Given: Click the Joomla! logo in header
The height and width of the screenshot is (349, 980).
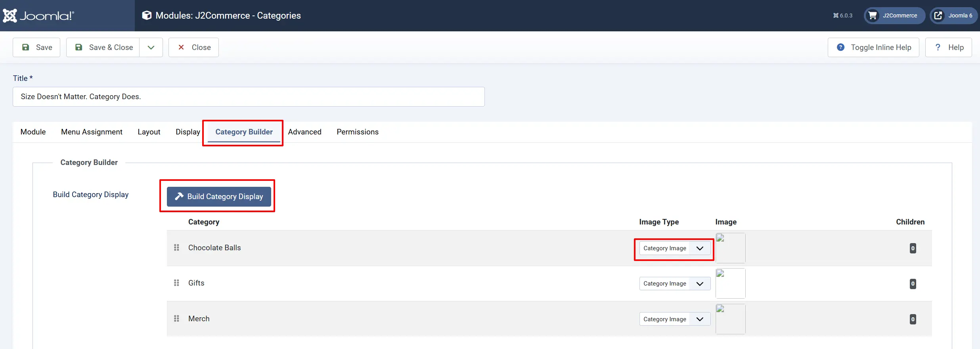Looking at the screenshot, I should pos(38,15).
